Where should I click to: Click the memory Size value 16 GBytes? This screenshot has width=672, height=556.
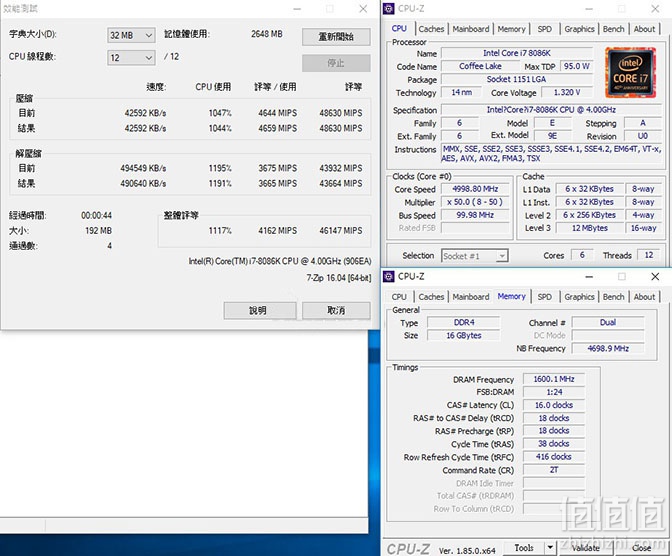[464, 336]
